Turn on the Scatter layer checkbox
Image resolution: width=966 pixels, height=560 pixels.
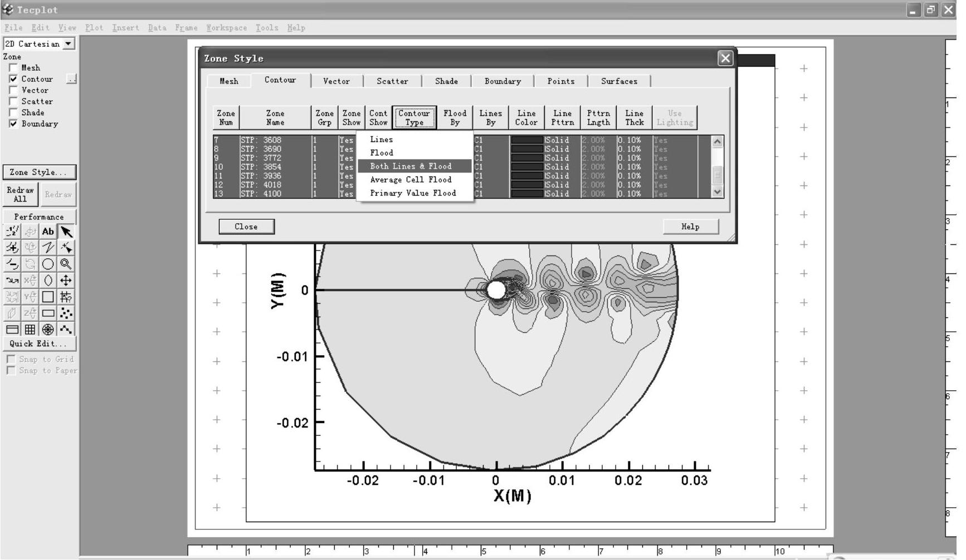13,101
